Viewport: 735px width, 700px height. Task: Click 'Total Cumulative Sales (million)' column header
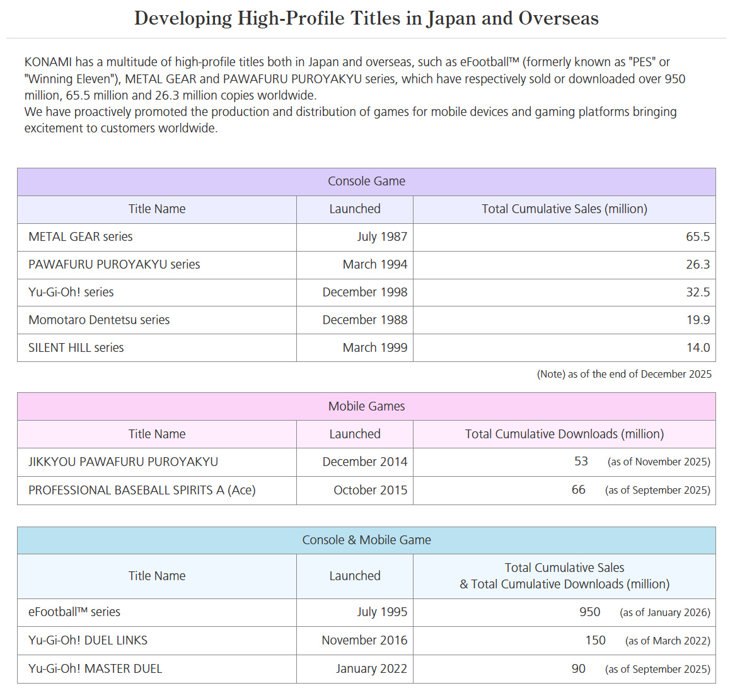point(564,209)
